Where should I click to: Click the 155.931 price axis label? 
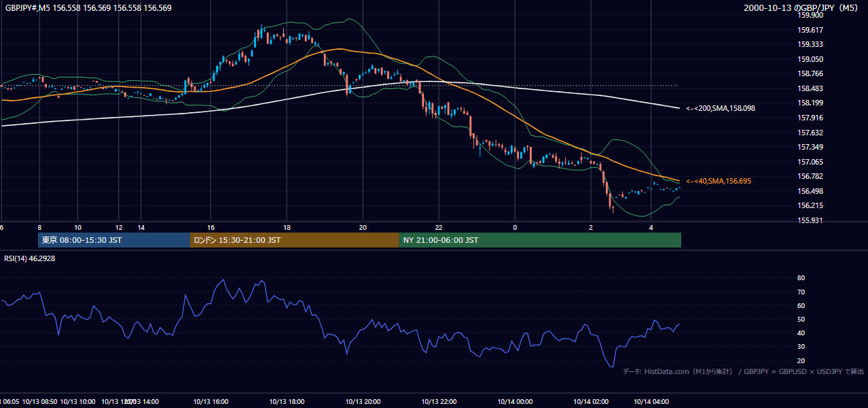coord(810,221)
